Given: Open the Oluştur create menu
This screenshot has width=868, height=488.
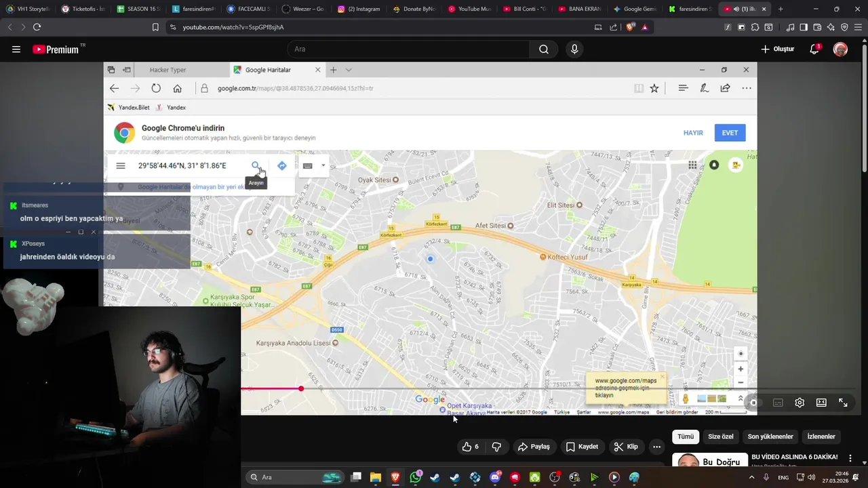Looking at the screenshot, I should click(778, 49).
